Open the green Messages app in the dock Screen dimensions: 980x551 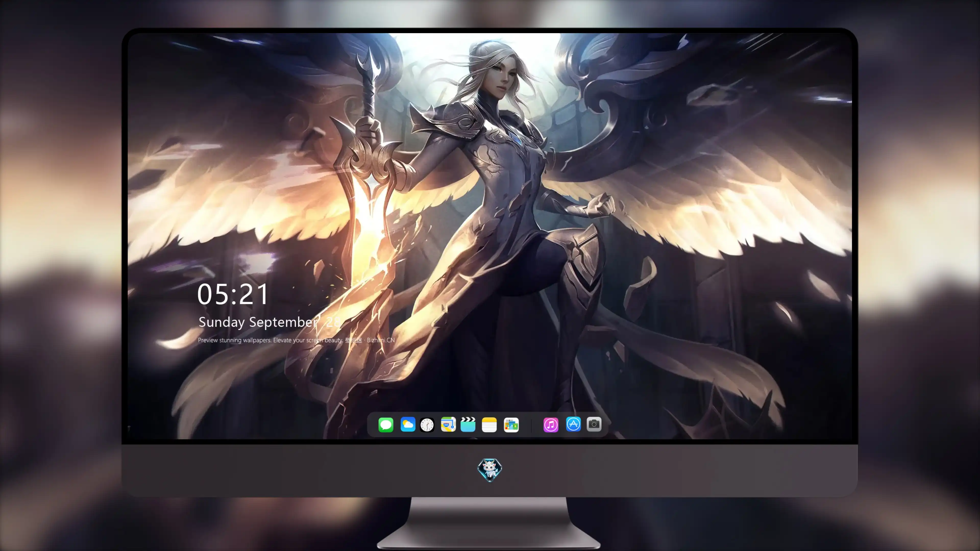point(386,424)
